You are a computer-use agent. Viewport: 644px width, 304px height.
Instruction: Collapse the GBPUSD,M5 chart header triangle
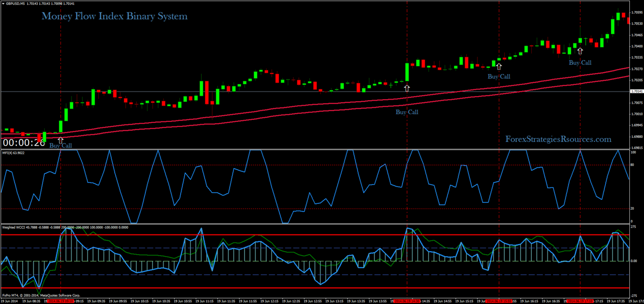pos(3,4)
